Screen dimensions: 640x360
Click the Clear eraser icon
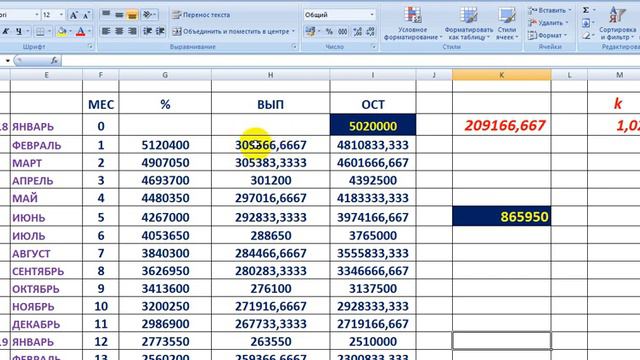586,36
